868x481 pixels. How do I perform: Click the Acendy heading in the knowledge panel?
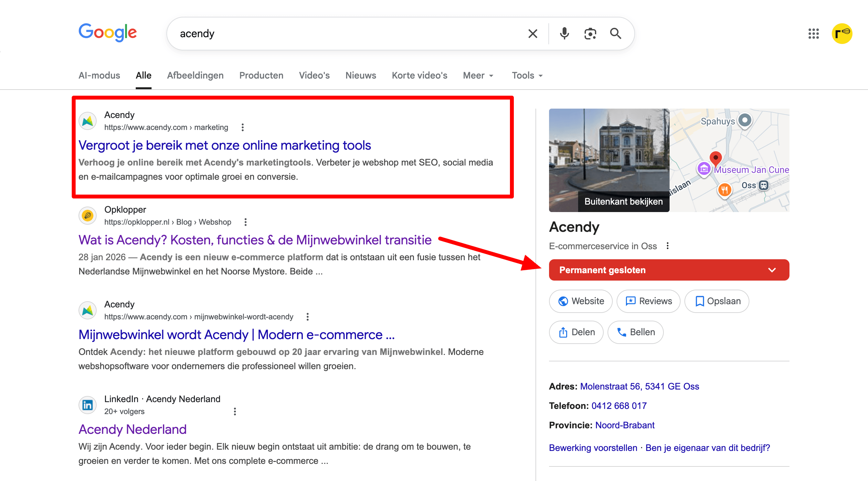click(x=574, y=227)
